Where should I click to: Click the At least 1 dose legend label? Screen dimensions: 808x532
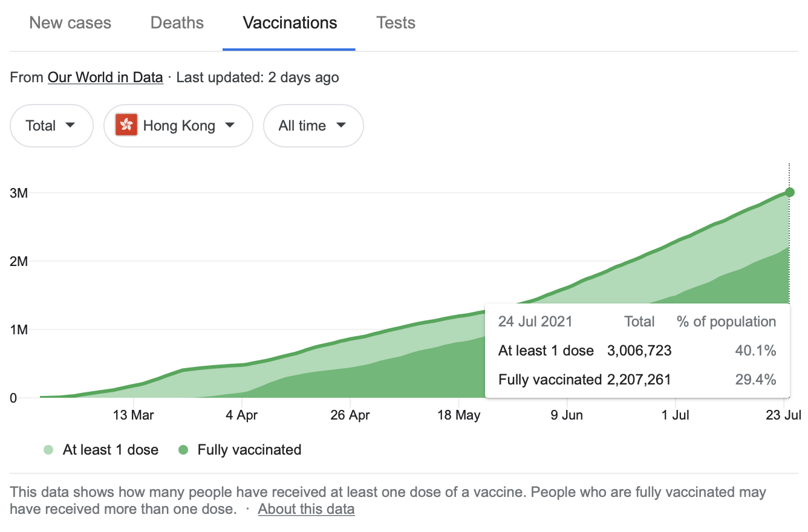110,450
